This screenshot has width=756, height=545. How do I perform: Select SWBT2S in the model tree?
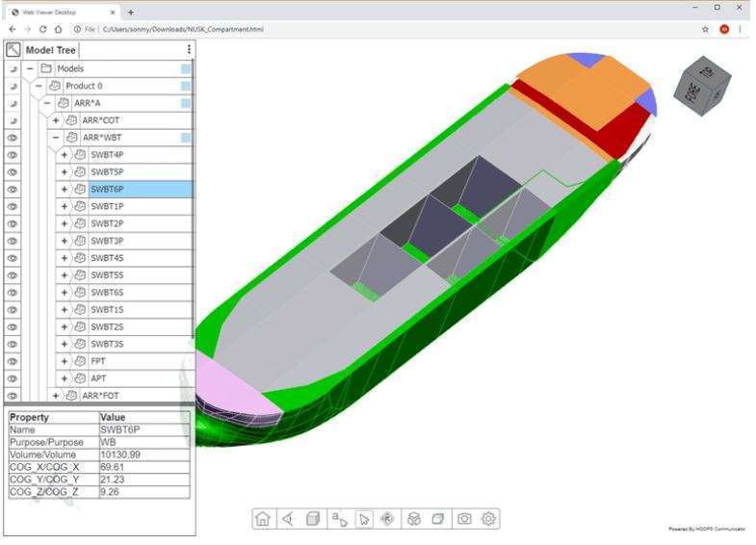(x=107, y=326)
